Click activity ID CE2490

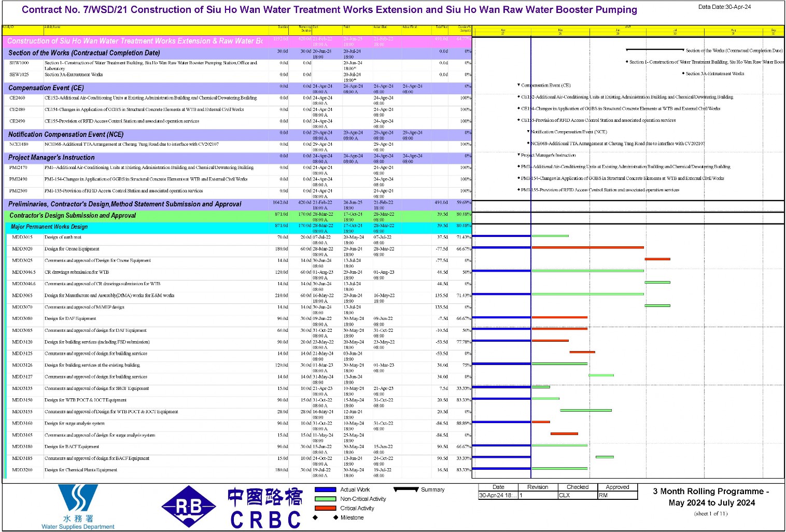click(17, 121)
